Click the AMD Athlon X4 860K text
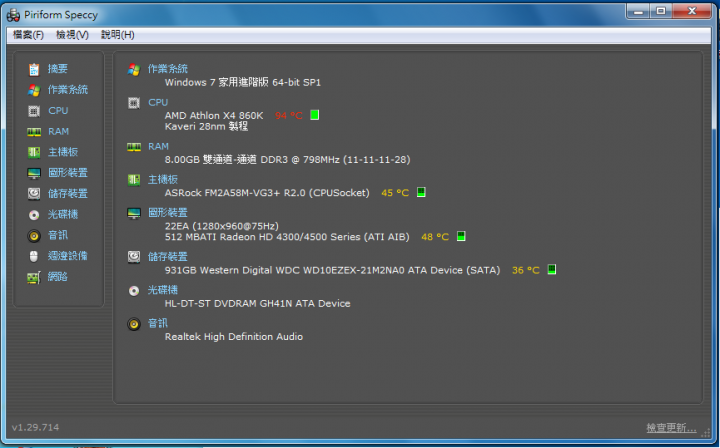The width and height of the screenshot is (720, 448). [214, 116]
